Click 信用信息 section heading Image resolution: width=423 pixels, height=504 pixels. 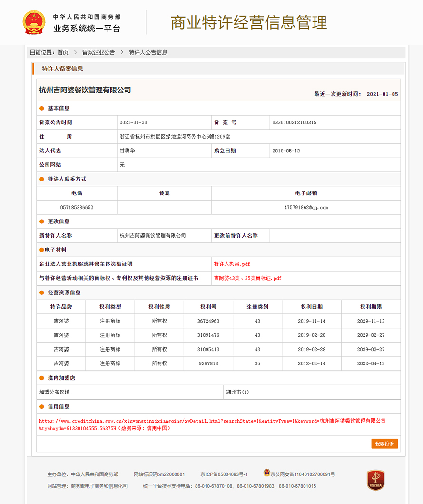pyautogui.click(x=59, y=407)
